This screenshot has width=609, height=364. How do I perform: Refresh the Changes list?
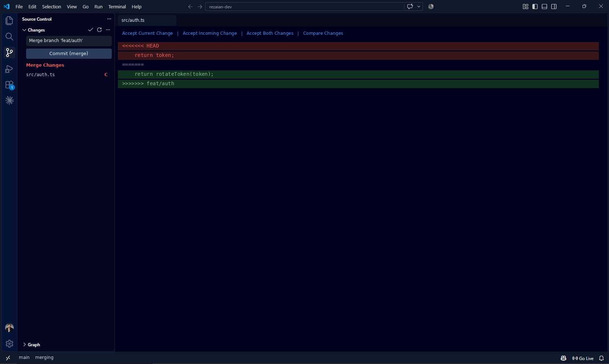[x=99, y=30]
